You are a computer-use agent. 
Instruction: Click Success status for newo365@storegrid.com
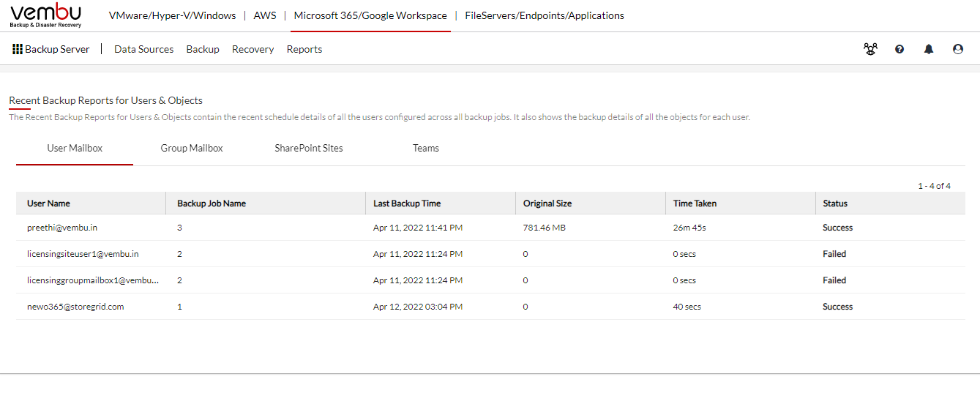pos(838,307)
